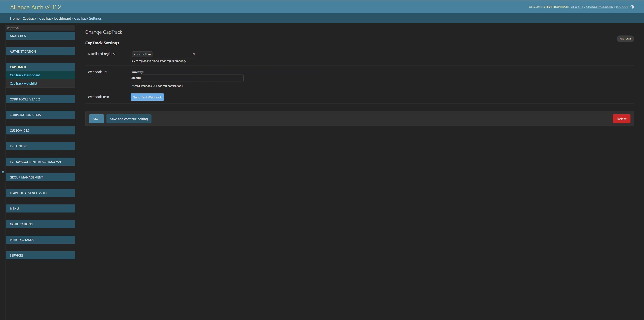
Task: Click Send Test Webhook
Action: click(147, 97)
